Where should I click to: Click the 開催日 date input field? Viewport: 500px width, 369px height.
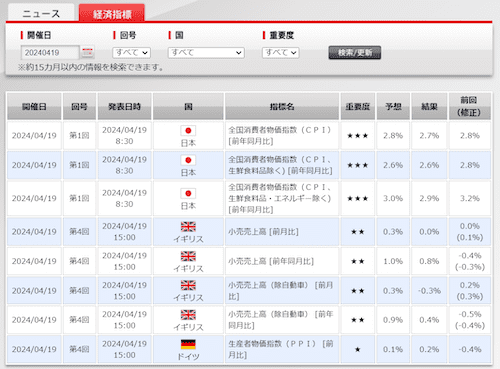tap(50, 52)
